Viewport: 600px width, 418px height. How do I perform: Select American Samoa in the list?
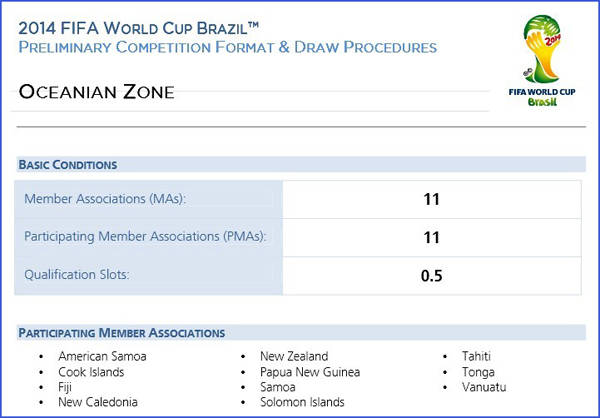(102, 356)
